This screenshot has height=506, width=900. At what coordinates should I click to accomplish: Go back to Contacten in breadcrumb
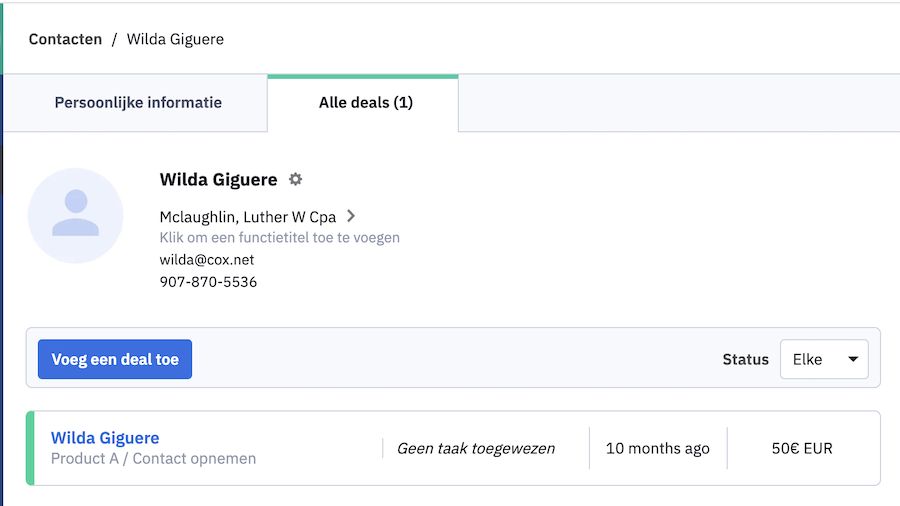(65, 39)
